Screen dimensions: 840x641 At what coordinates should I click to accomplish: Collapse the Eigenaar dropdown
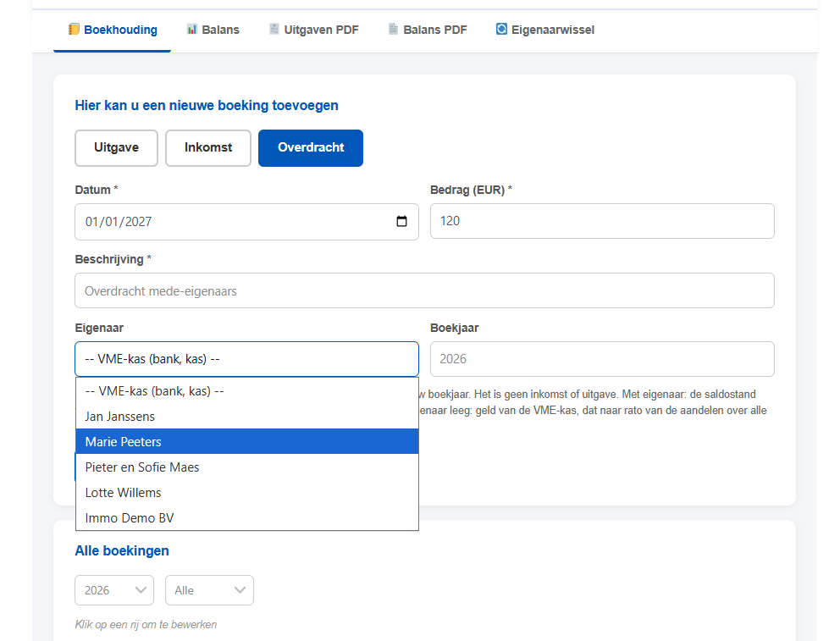[x=246, y=359]
